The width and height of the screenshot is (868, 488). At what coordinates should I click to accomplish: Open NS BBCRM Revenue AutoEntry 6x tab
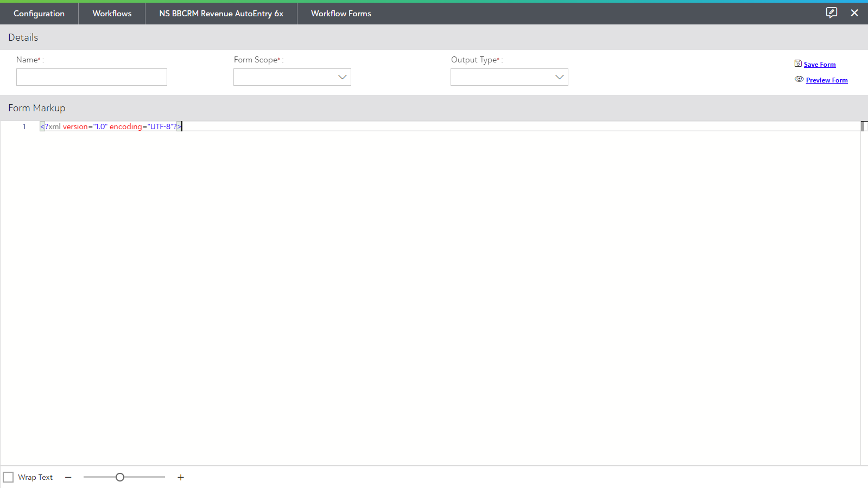pyautogui.click(x=221, y=14)
